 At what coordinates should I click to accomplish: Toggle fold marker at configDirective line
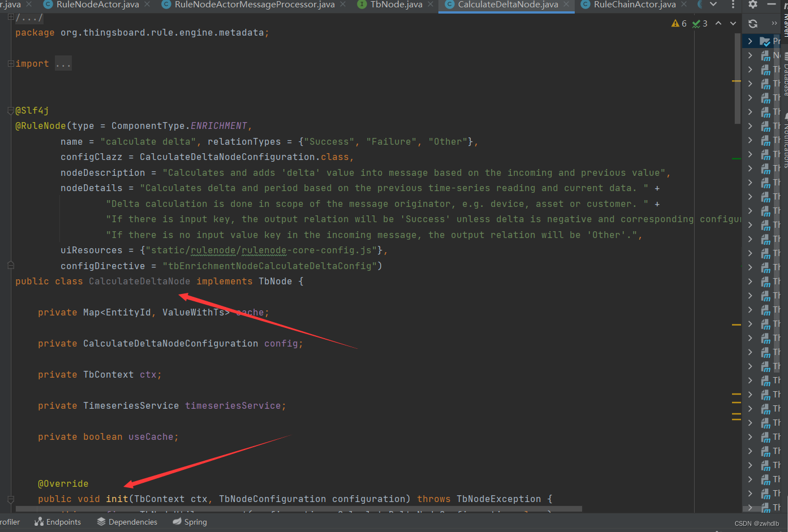11,265
